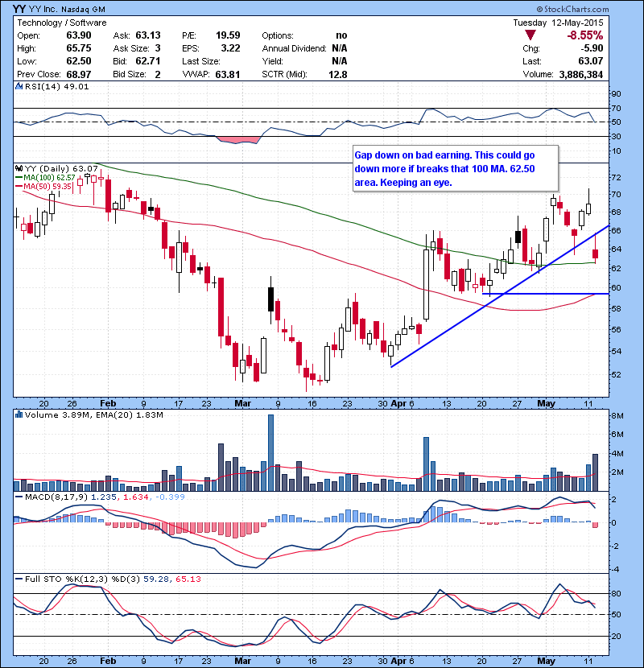The image size is (644, 668).
Task: Select the red MA(50) legend line marker
Action: [19, 187]
